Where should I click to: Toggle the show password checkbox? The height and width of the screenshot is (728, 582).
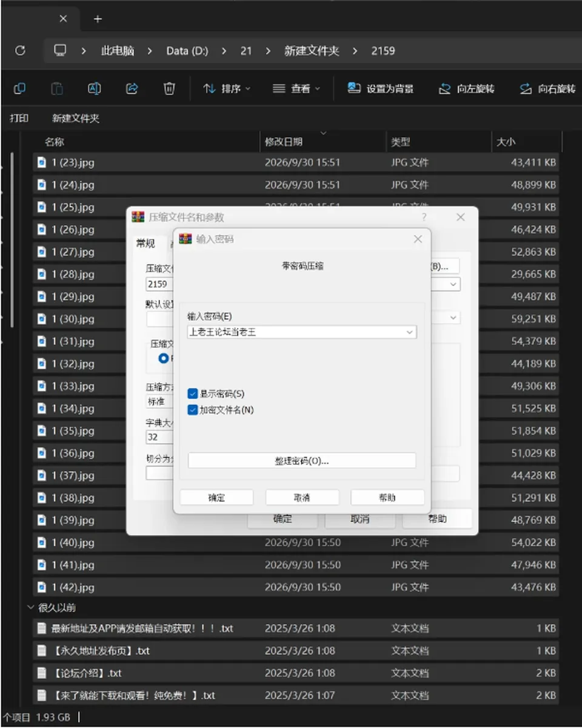[192, 394]
